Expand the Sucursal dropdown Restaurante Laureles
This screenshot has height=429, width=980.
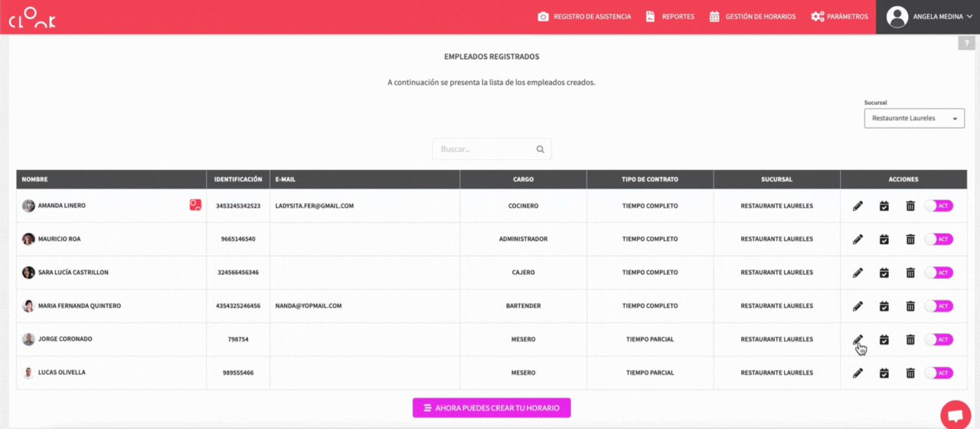[x=914, y=119]
